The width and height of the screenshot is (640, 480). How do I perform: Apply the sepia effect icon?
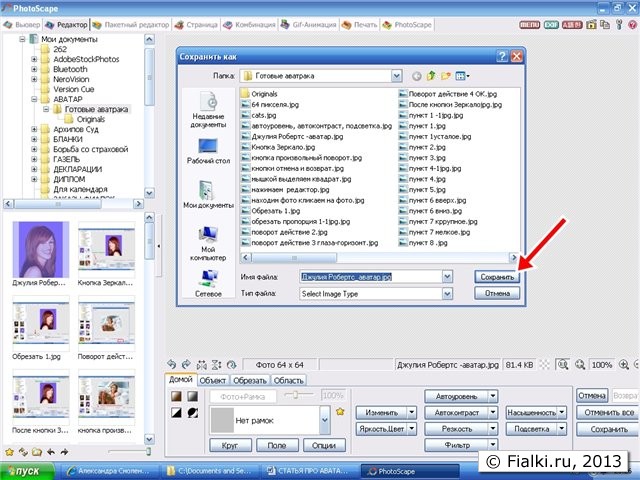point(176,396)
